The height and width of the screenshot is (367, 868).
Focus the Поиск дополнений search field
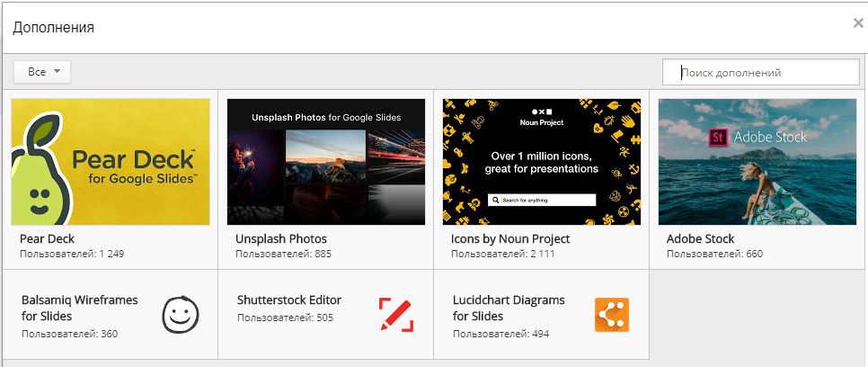760,73
